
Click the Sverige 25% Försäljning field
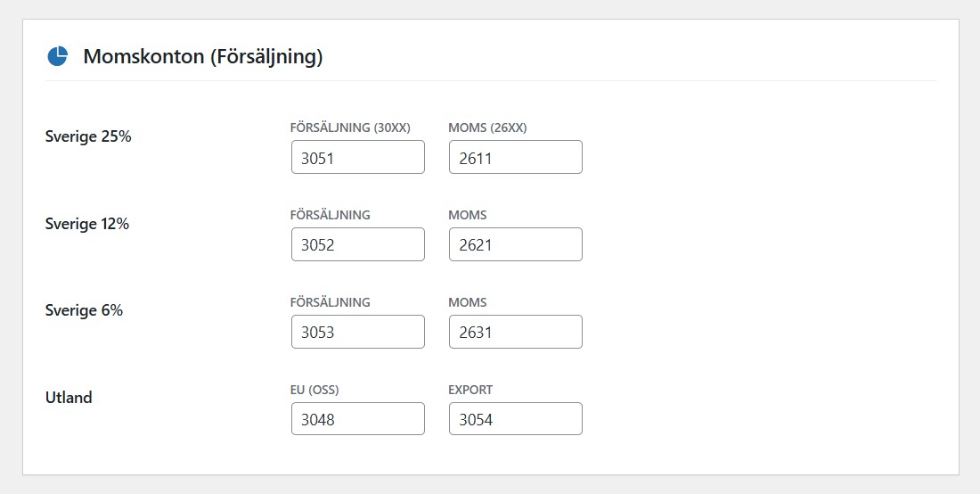click(x=357, y=158)
